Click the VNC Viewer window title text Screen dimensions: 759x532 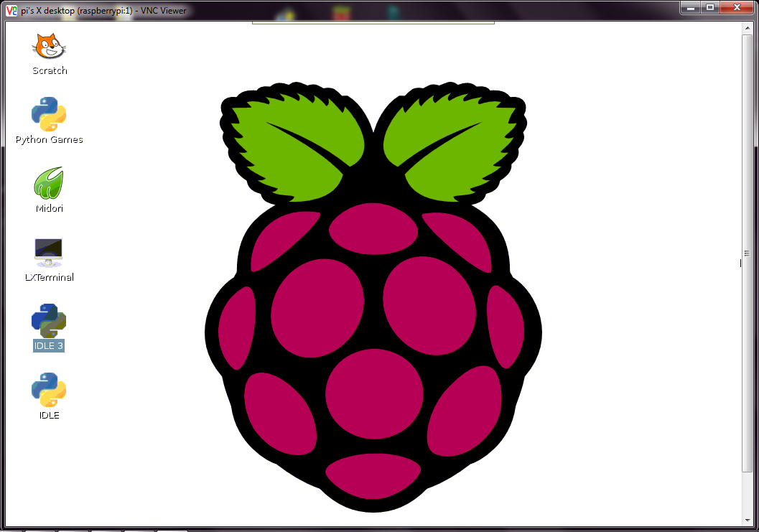coord(103,11)
